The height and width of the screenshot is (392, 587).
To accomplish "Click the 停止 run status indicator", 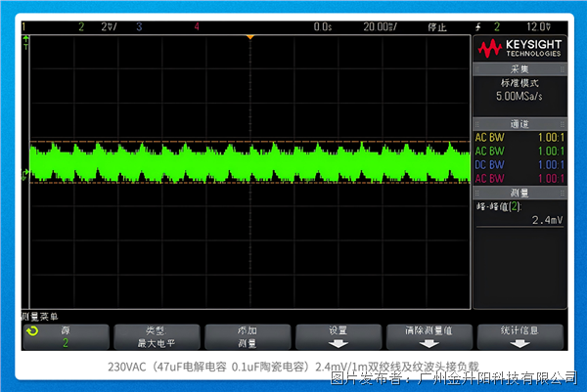I will [x=437, y=27].
